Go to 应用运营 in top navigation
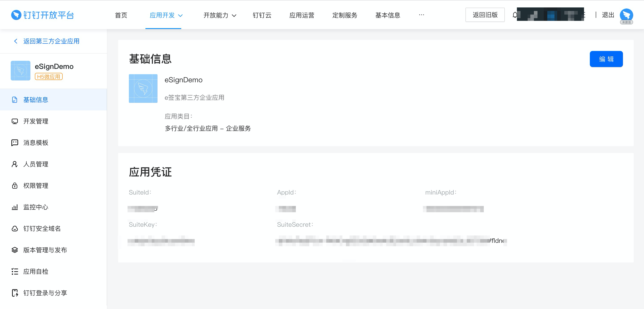Viewport: 644px width, 309px height. tap(301, 15)
